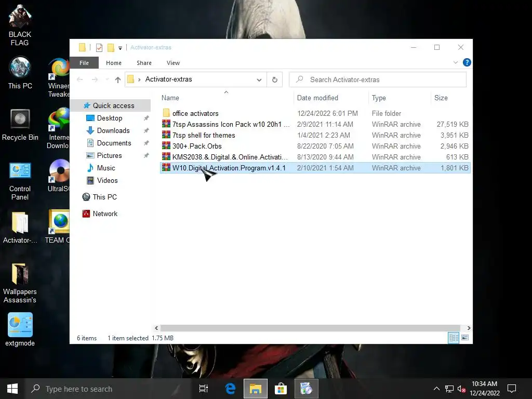Select the Recycle Bin desktop icon
This screenshot has height=399, width=532.
point(20,125)
